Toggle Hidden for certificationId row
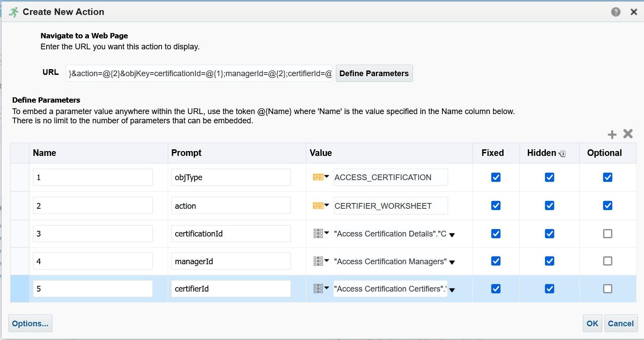 coord(549,233)
